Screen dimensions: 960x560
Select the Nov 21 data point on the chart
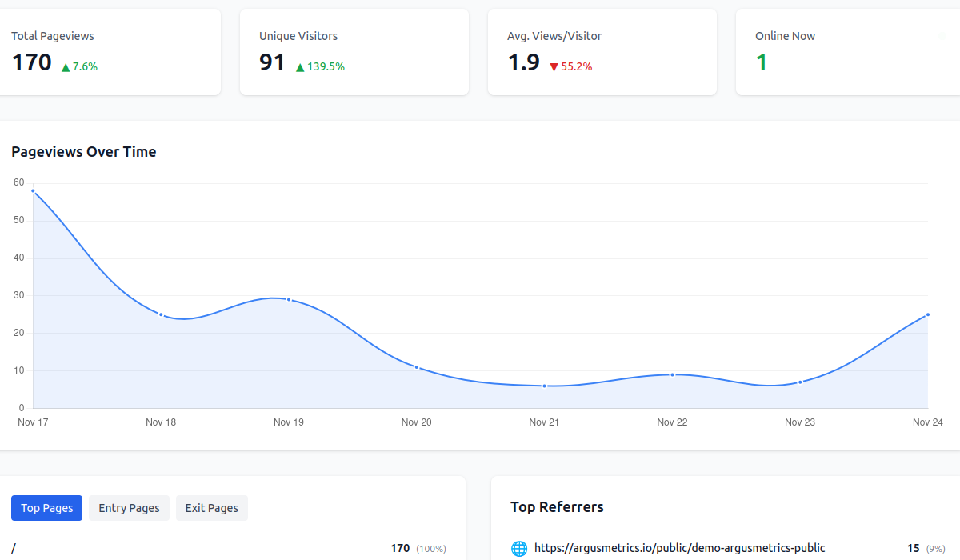pyautogui.click(x=544, y=386)
